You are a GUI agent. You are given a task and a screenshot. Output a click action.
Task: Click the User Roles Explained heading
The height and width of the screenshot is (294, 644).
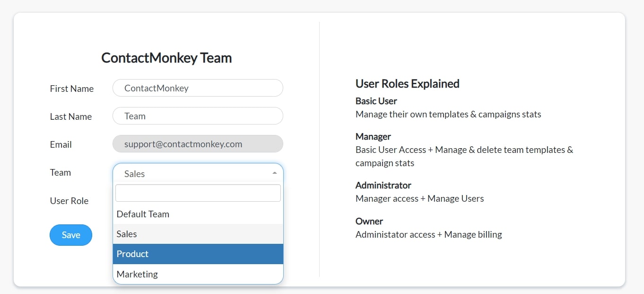point(408,83)
